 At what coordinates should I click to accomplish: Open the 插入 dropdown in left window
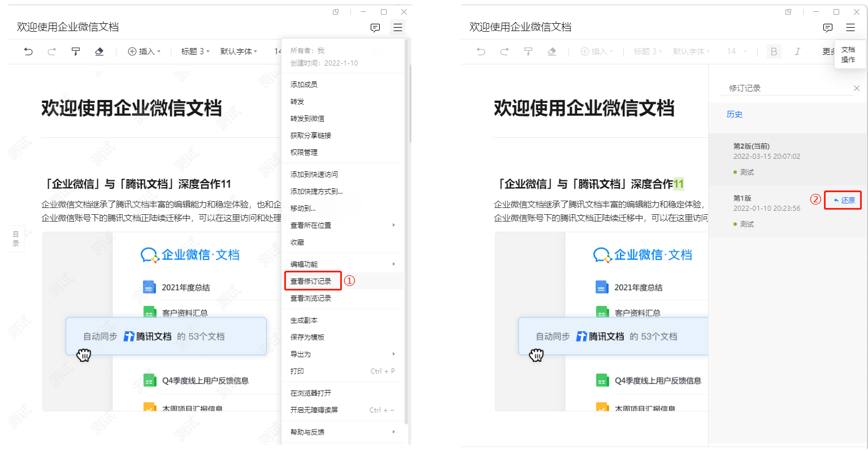pos(144,51)
